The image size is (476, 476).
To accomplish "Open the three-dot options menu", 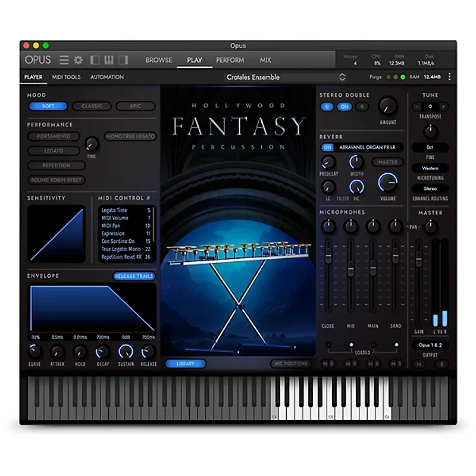I will click(x=449, y=77).
